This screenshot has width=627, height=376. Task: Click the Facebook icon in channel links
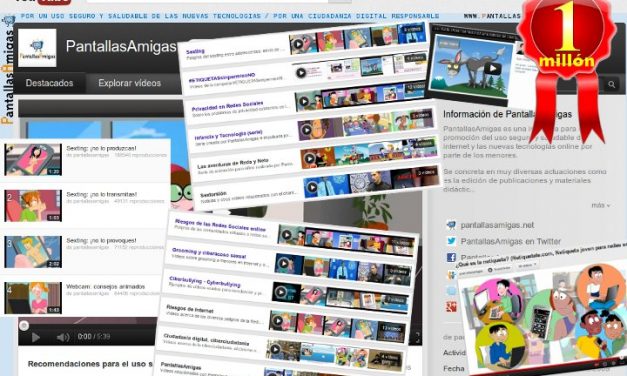(x=451, y=257)
